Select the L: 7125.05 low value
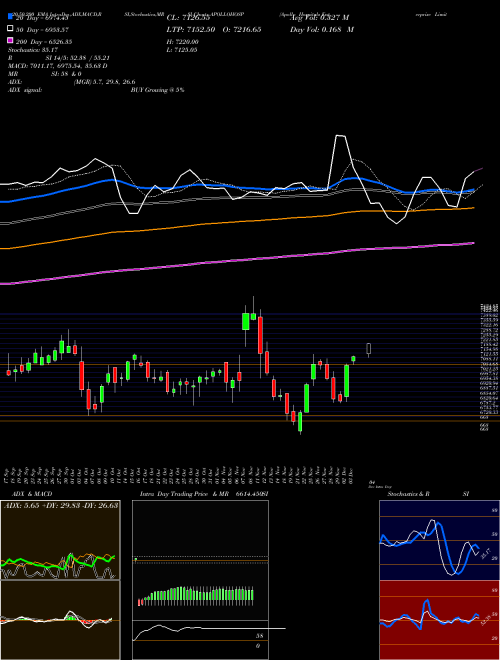 click(182, 50)
